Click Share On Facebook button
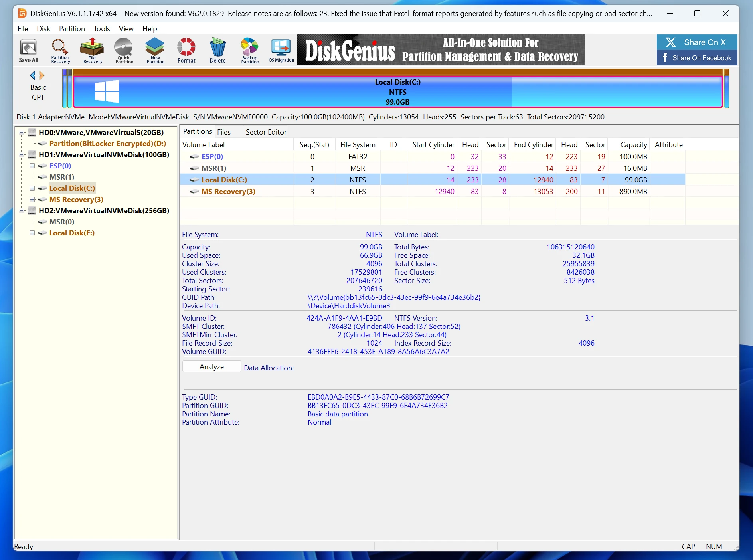The height and width of the screenshot is (560, 753). point(697,58)
